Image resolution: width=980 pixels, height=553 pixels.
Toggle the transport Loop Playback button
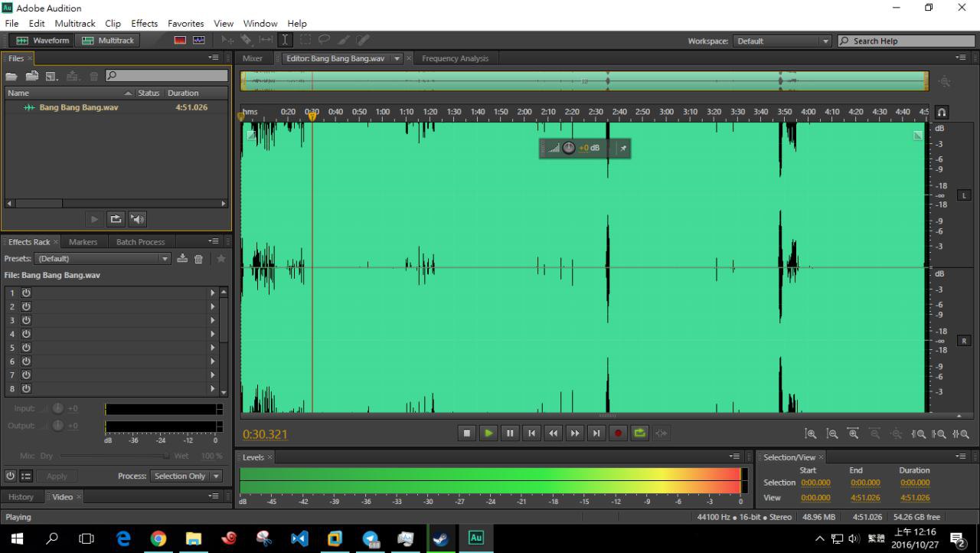pyautogui.click(x=640, y=433)
